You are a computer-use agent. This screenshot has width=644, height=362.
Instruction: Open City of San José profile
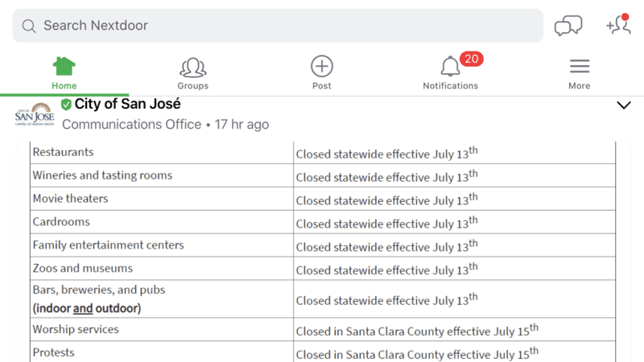(127, 104)
